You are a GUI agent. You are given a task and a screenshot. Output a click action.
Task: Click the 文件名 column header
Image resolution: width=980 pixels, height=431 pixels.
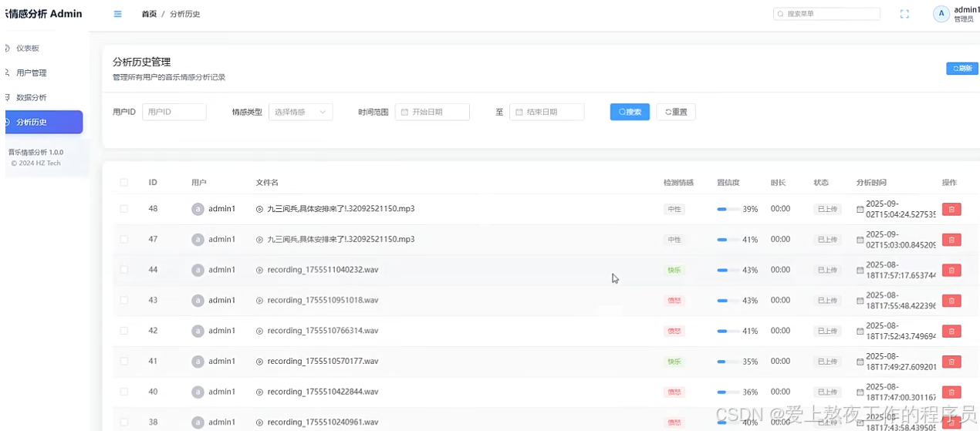tap(267, 183)
